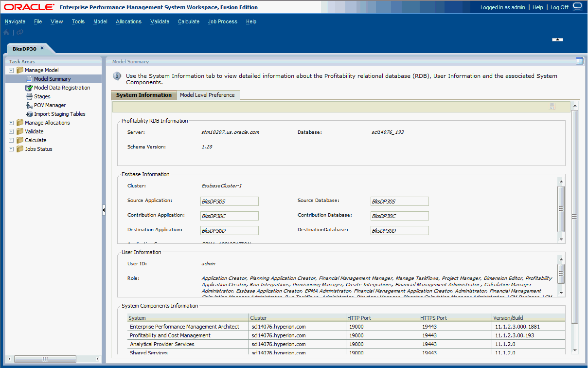Open the View menu
The height and width of the screenshot is (368, 588).
click(57, 21)
